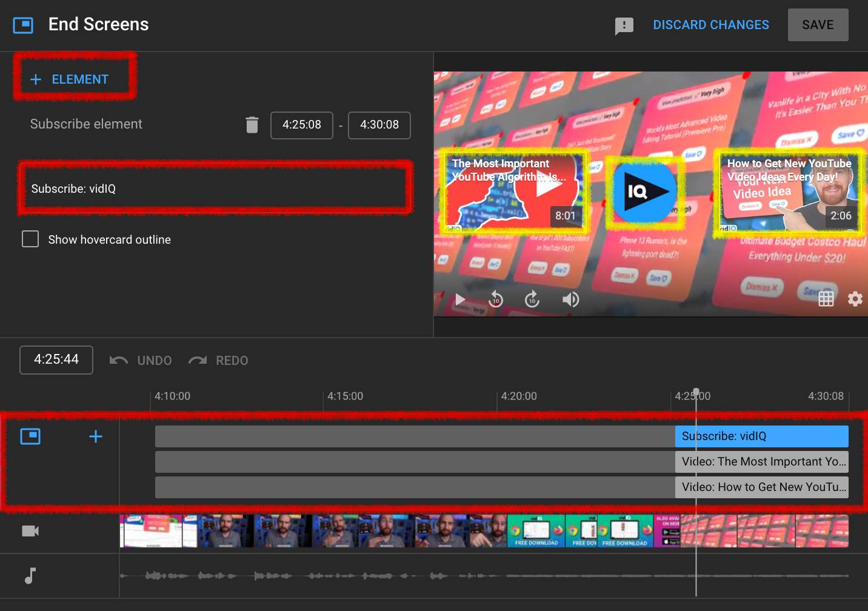Edit the start time 4:25:08 field
Viewport: 868px width, 611px height.
302,125
